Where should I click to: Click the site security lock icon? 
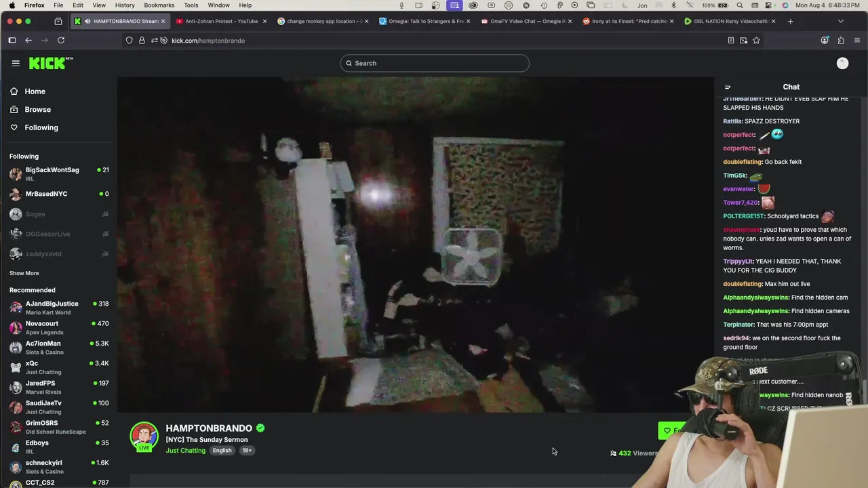142,41
